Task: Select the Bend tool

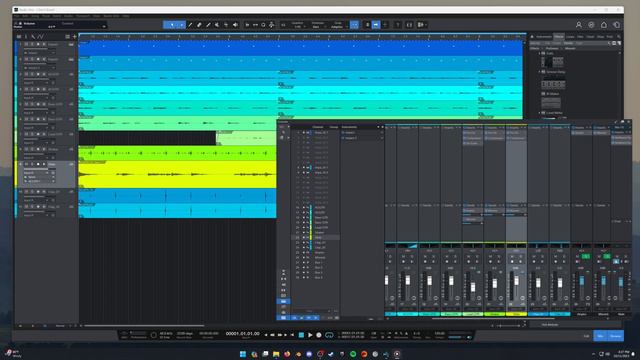Action: tap(226, 25)
